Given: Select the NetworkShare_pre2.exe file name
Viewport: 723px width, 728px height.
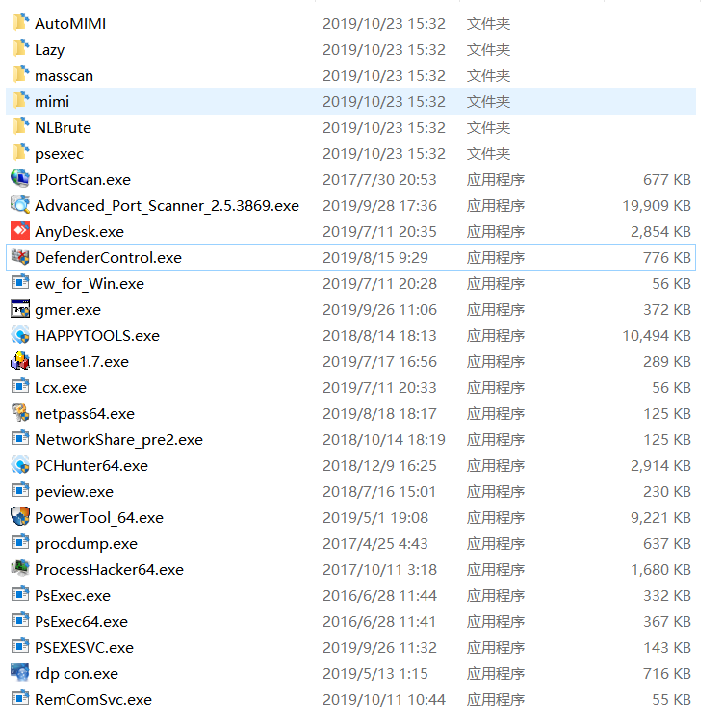Looking at the screenshot, I should click(x=119, y=440).
